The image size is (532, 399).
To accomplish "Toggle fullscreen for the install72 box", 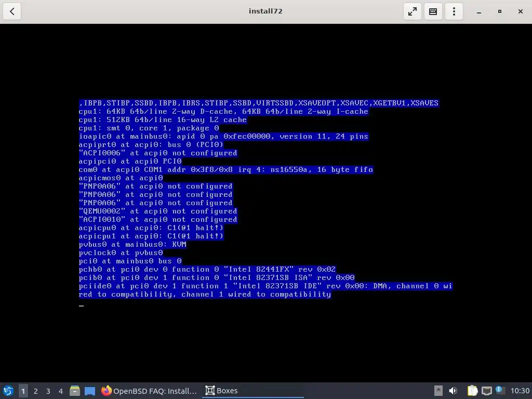I will tap(412, 11).
